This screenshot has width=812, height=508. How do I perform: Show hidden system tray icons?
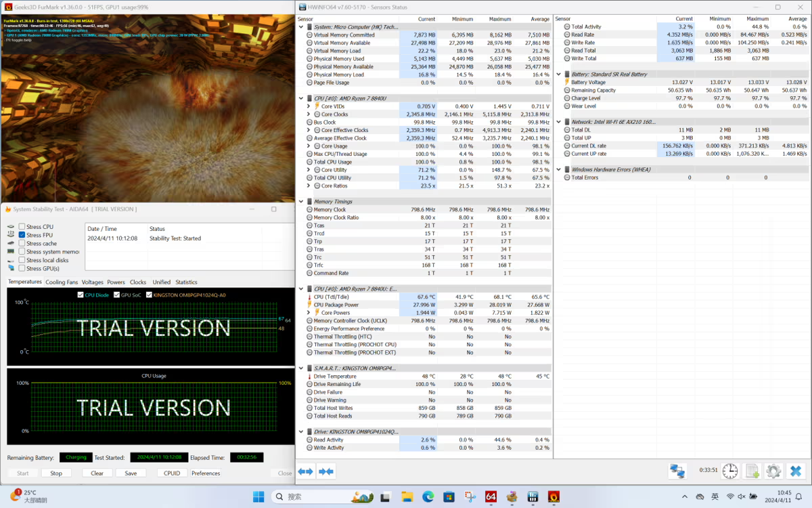click(x=685, y=496)
